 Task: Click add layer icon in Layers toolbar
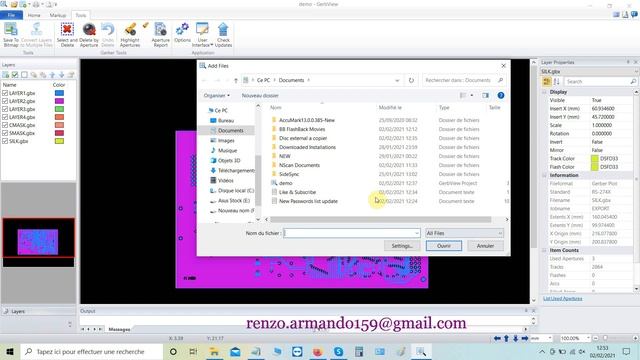coord(6,75)
